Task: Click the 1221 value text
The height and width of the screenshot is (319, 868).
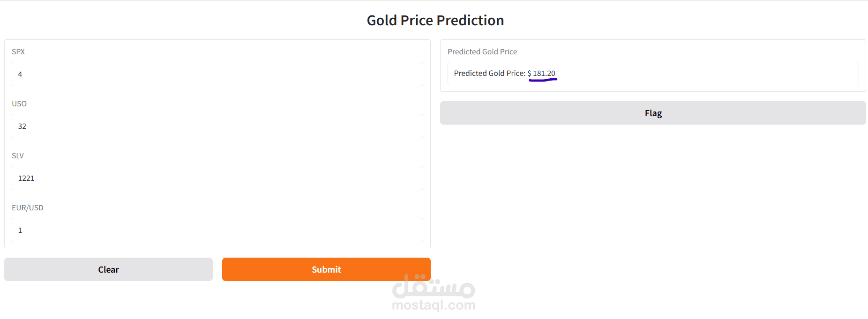Action: (x=26, y=178)
